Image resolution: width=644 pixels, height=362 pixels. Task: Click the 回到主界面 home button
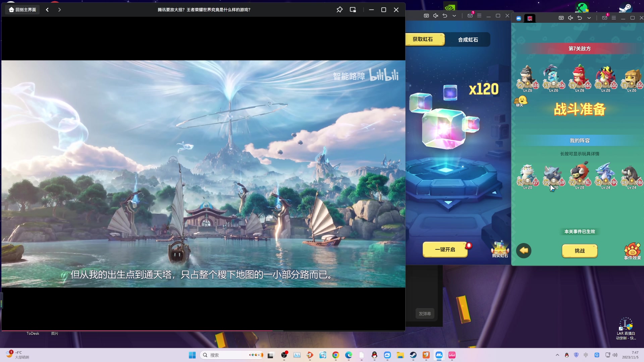(x=22, y=10)
